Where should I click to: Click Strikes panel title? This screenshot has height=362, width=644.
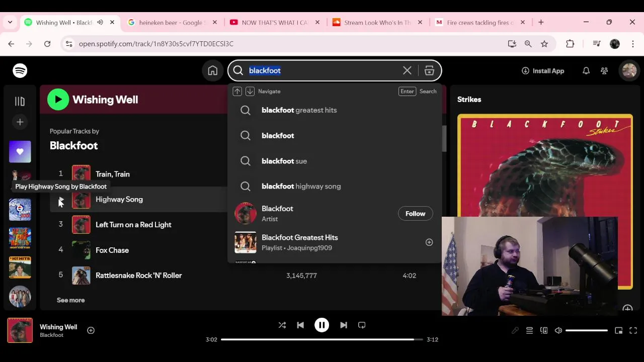(469, 100)
